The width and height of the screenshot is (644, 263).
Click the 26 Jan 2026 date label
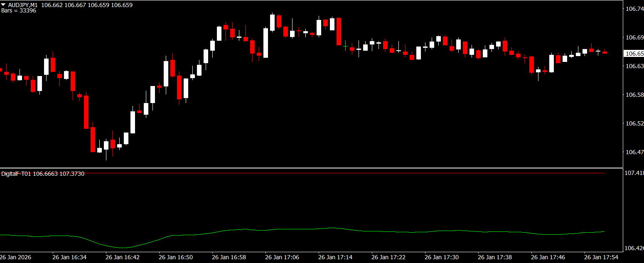pos(16,257)
